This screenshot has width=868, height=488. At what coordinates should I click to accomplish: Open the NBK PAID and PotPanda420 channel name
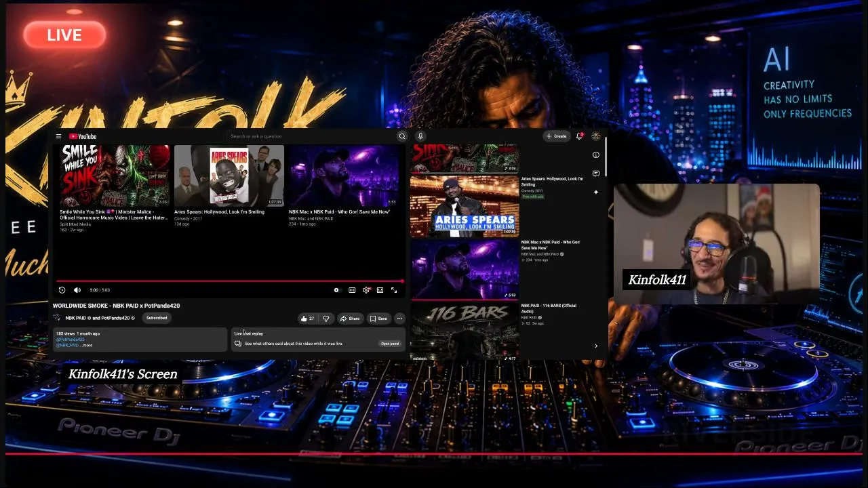click(99, 318)
